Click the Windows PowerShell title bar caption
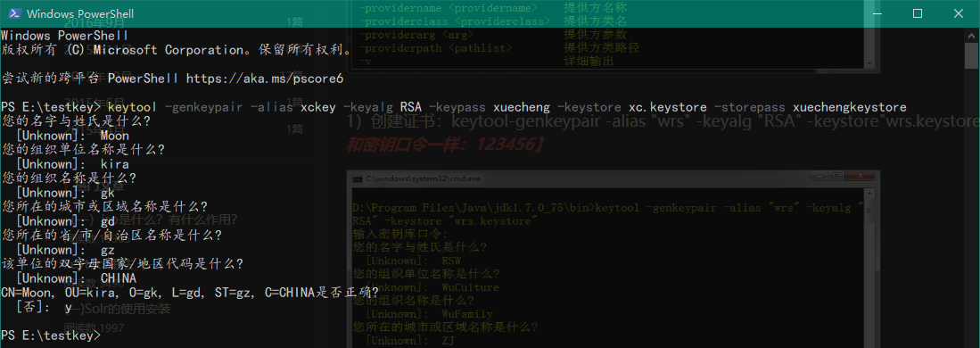Screen dimensions: 980x348 (x=80, y=13)
